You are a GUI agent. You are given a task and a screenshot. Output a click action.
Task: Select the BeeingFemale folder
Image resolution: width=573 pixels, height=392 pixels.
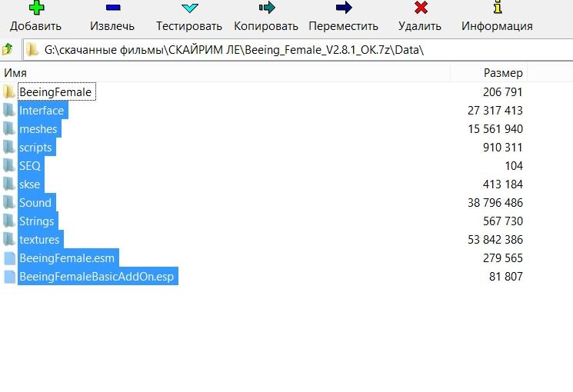[x=55, y=92]
